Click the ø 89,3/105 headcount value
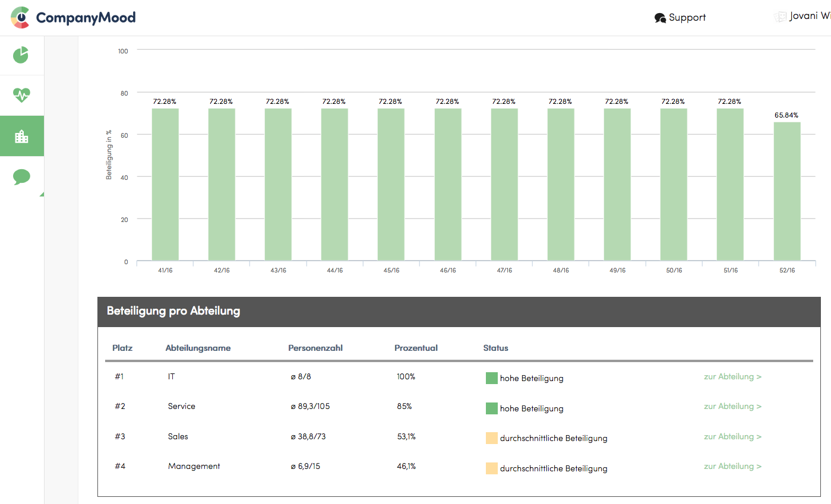The width and height of the screenshot is (831, 504). point(310,406)
